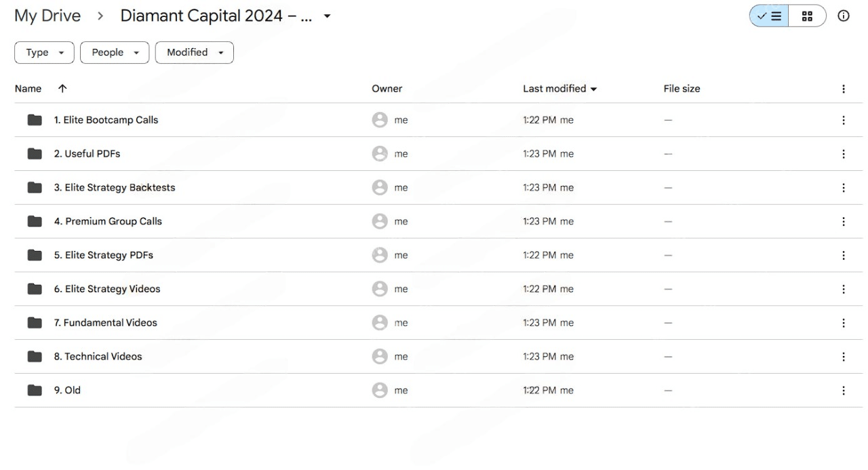Open the view details info icon
Screen dimensions: 868x470
[x=844, y=16]
